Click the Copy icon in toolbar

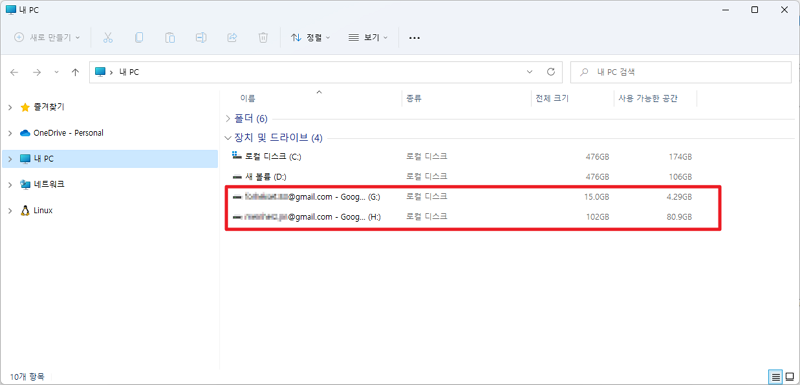pyautogui.click(x=139, y=38)
